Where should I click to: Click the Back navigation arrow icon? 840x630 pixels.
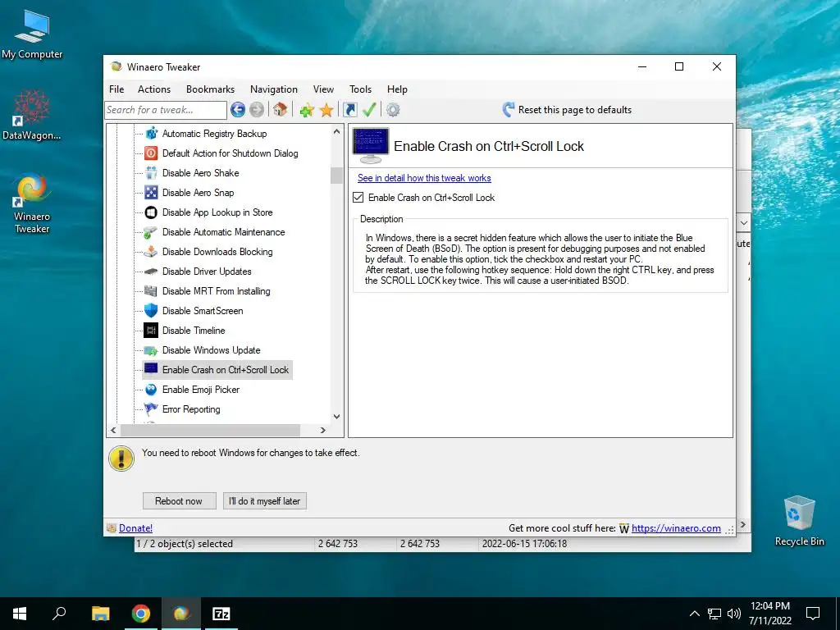tap(238, 110)
